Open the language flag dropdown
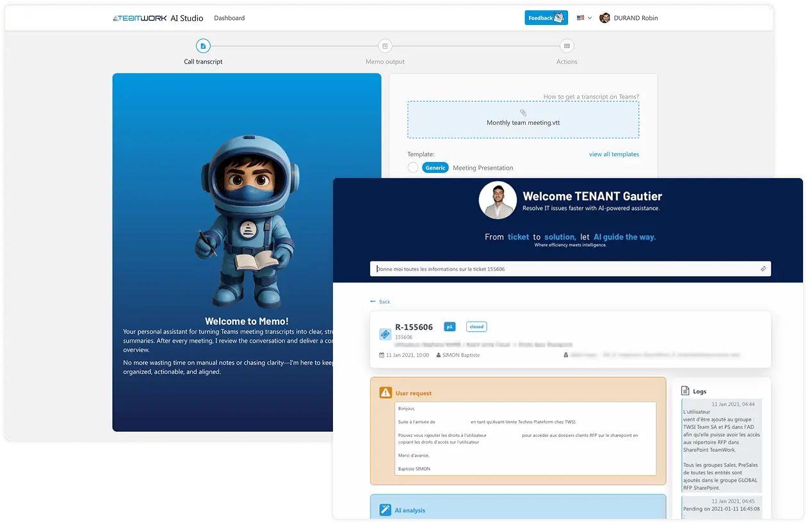The image size is (812, 524). [583, 17]
